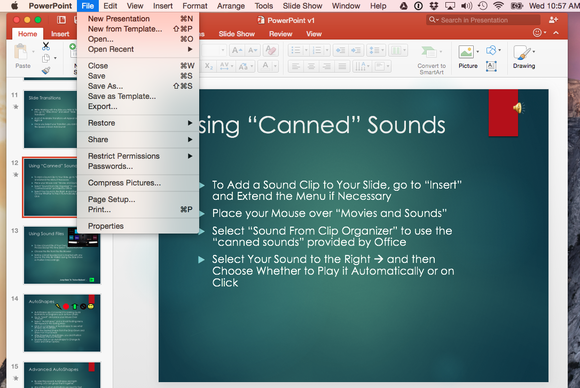The image size is (580, 388).
Task: Increase font size with larger A icon
Action: click(237, 50)
